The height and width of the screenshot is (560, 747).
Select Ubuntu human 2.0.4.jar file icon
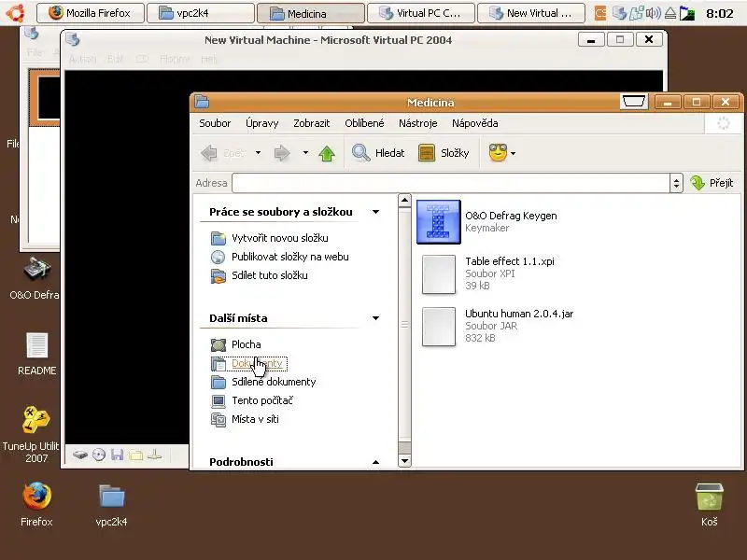tap(439, 327)
